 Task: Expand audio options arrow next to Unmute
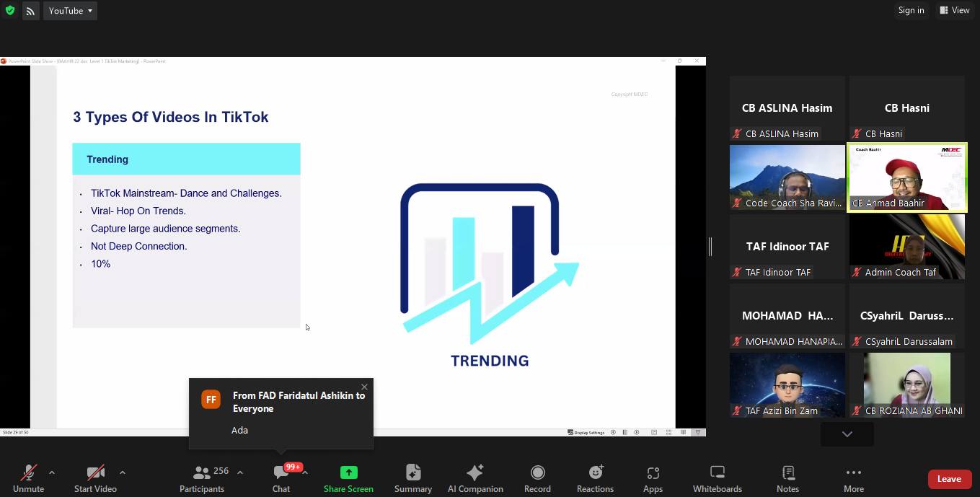coord(52,472)
